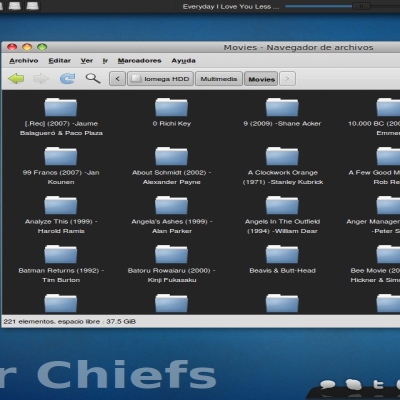This screenshot has width=400, height=400.
Task: Open search with the magnifying glass
Action: 93,79
